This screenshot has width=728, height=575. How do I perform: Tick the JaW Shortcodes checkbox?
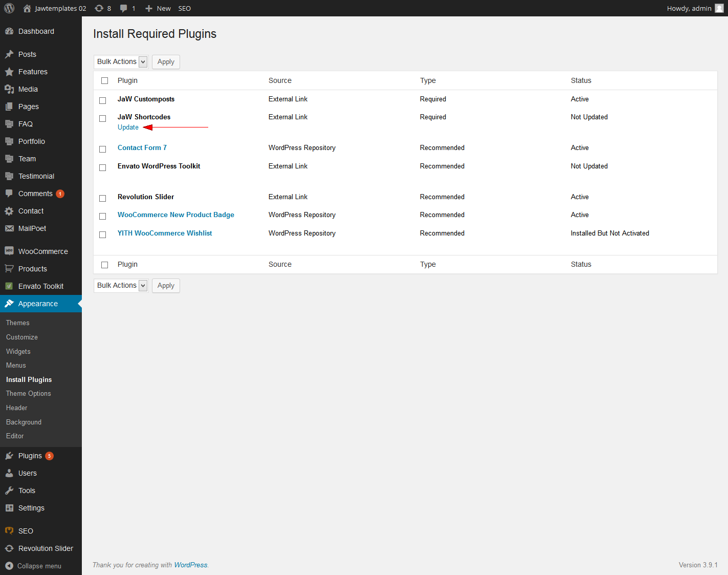(103, 118)
